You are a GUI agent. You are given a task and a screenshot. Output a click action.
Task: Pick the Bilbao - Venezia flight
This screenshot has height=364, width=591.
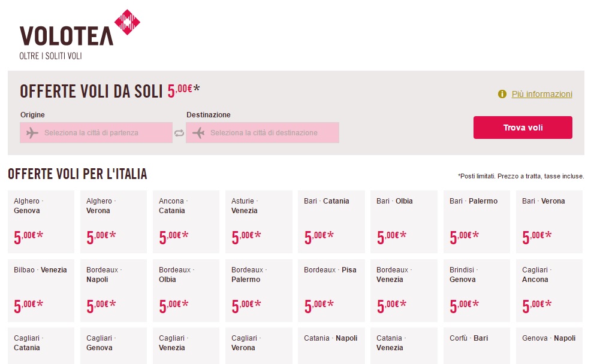(x=41, y=290)
